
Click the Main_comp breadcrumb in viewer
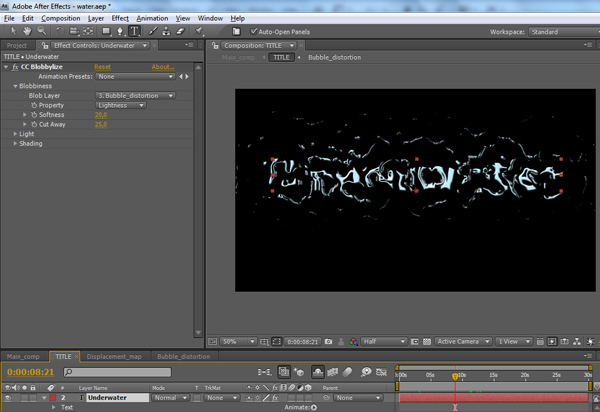tap(238, 57)
